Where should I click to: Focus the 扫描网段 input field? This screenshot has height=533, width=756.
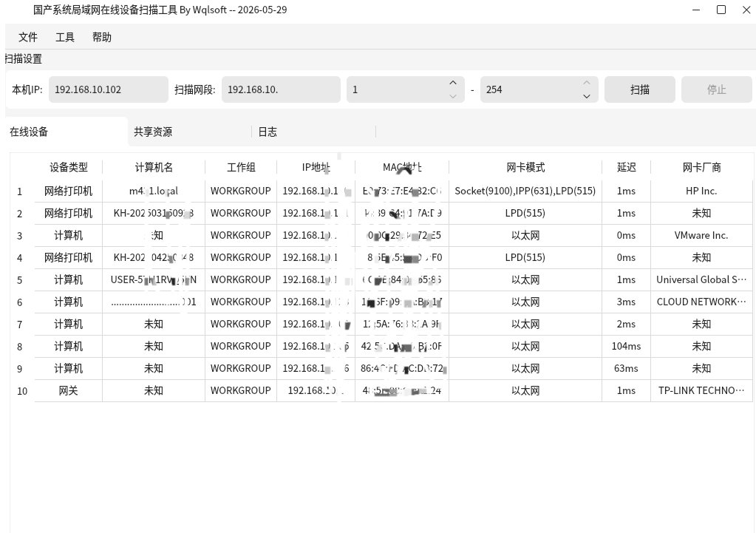click(281, 89)
